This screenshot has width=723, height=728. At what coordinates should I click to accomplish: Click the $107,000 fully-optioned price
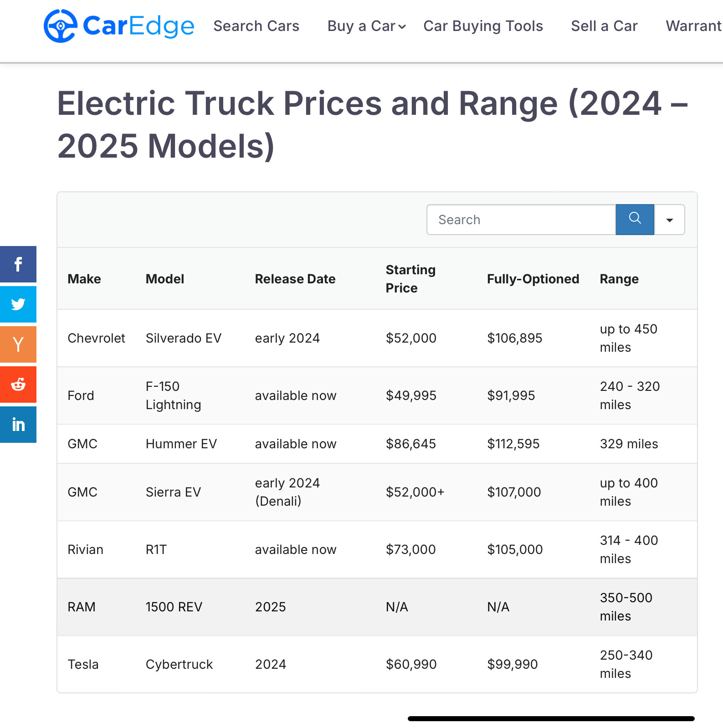tap(514, 492)
